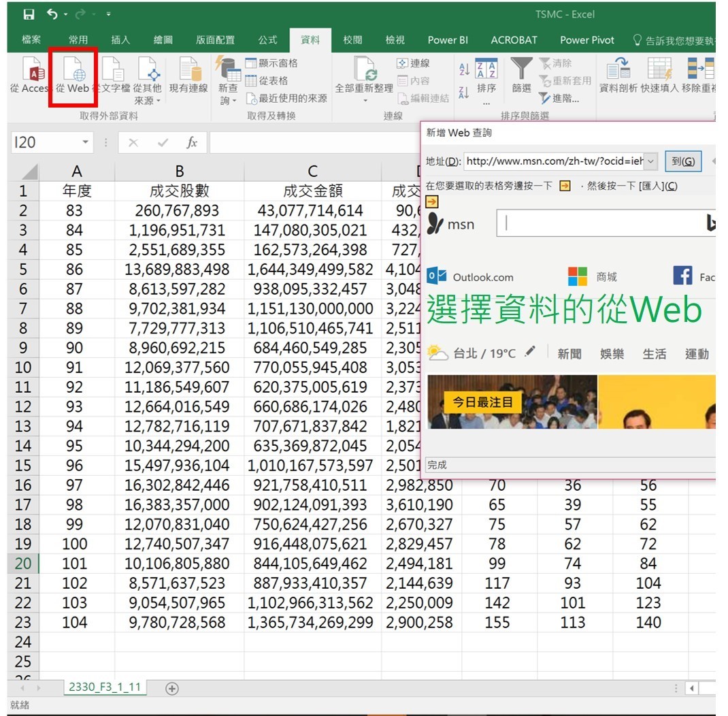Click the greyed Redo arrow icon
This screenshot has width=728, height=716.
coord(80,14)
